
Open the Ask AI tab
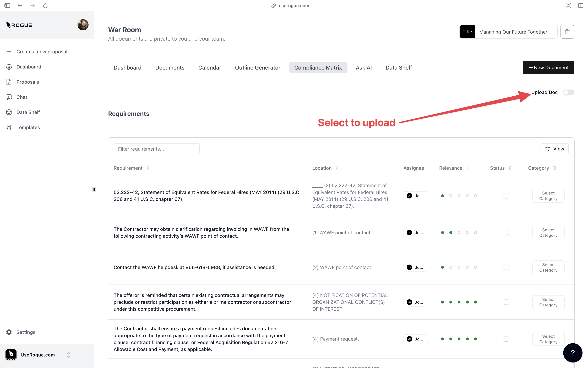(x=363, y=68)
